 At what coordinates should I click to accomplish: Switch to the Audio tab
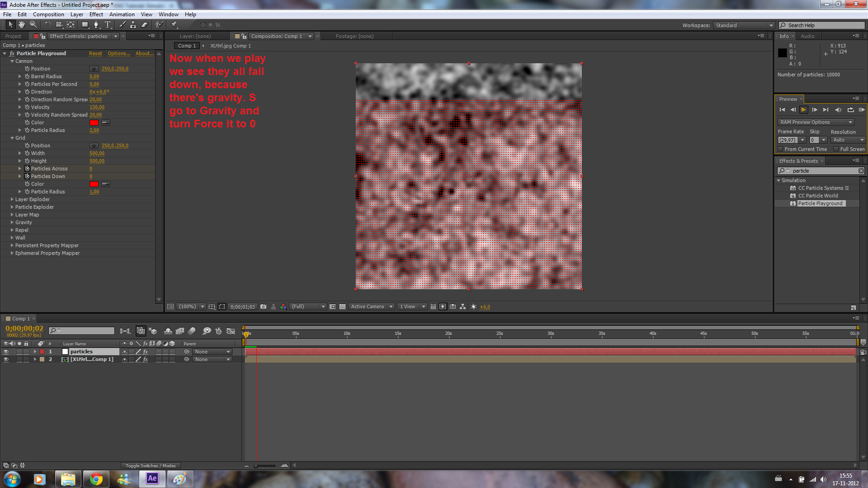(x=807, y=36)
